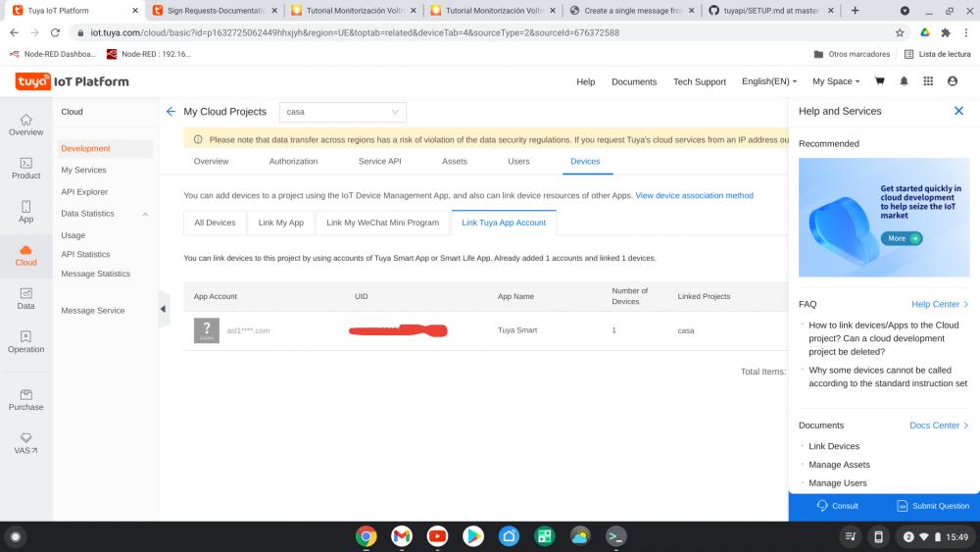
Task: Open Documents in top navigation
Action: click(634, 82)
